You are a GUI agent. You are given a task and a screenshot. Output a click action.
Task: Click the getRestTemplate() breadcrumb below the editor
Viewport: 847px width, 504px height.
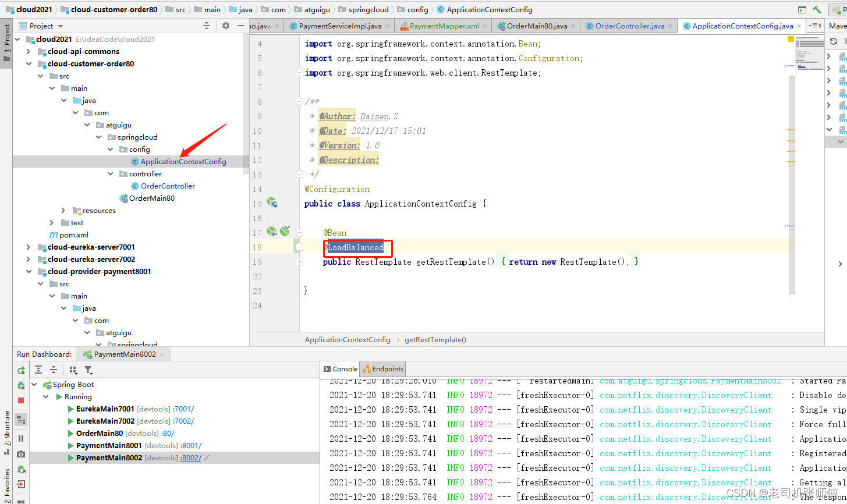click(x=435, y=340)
